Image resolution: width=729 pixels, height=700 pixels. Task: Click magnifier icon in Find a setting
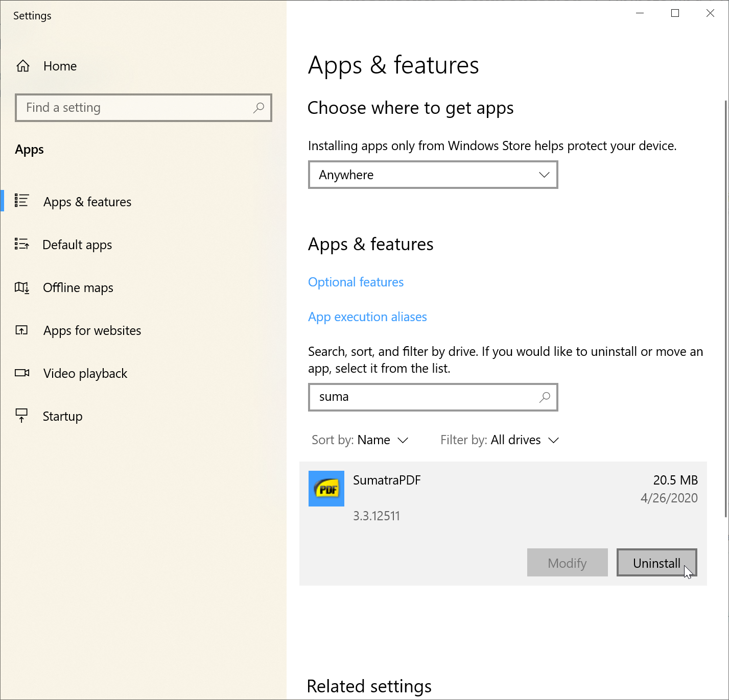pos(259,108)
